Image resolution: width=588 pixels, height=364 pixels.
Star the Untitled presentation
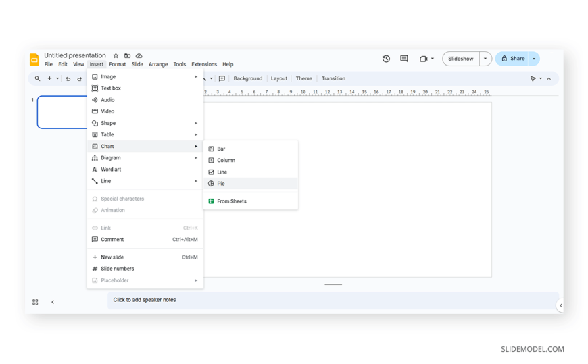point(116,56)
